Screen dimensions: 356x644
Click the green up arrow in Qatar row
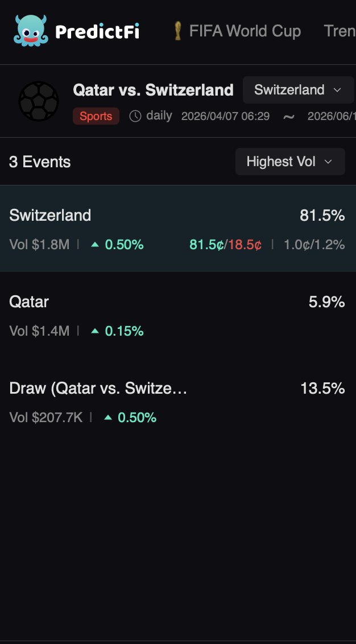(95, 331)
